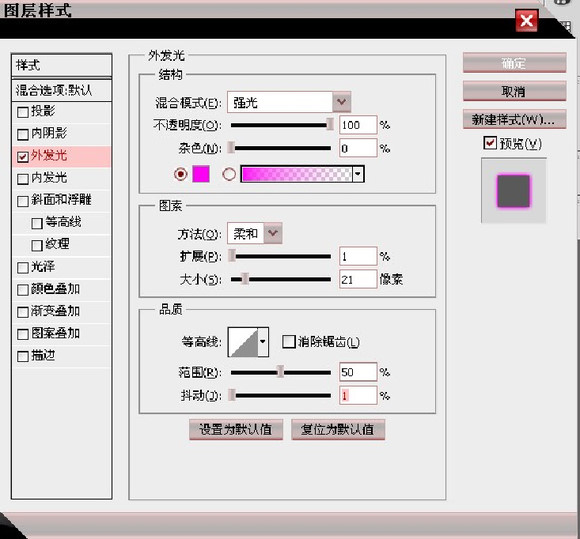Click the 不透明度 opacity input field
Screen dimensions: 580x539
358,125
